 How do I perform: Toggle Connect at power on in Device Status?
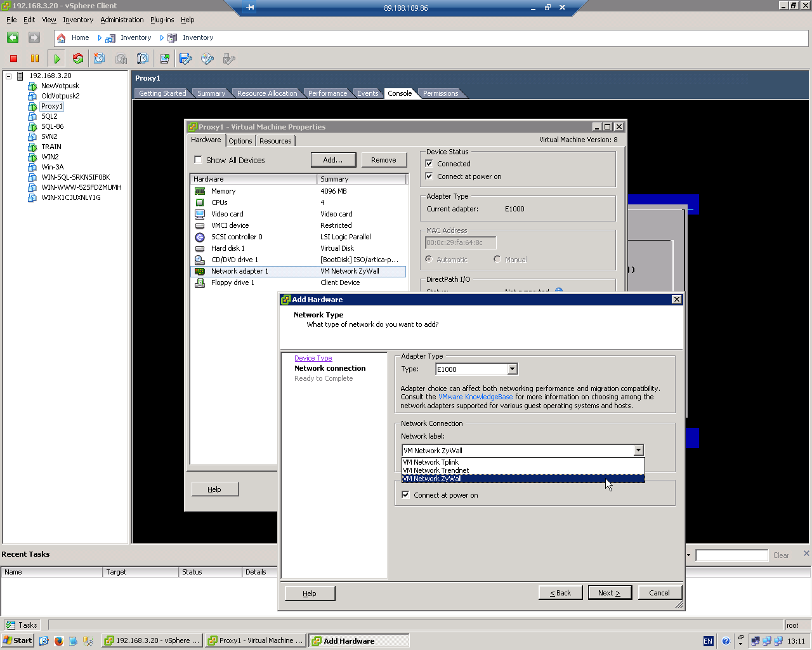429,176
